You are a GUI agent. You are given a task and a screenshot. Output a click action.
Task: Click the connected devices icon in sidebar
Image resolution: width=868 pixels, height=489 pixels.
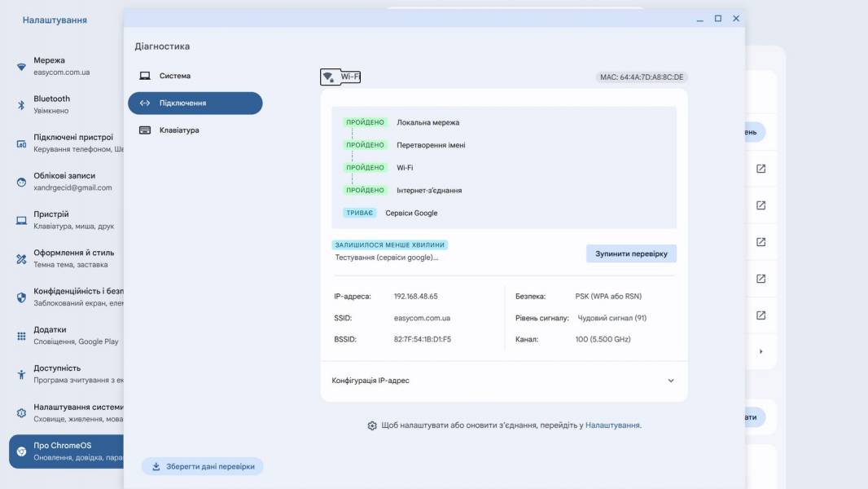[x=21, y=143]
